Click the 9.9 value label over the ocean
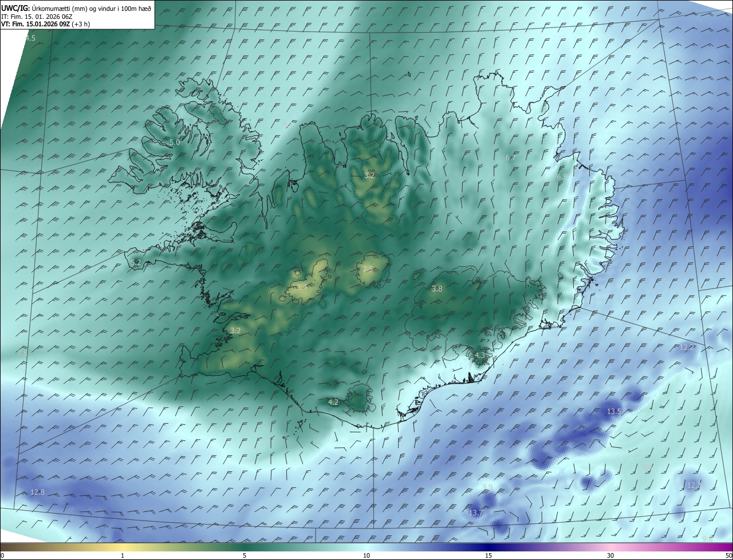 [x=487, y=487]
